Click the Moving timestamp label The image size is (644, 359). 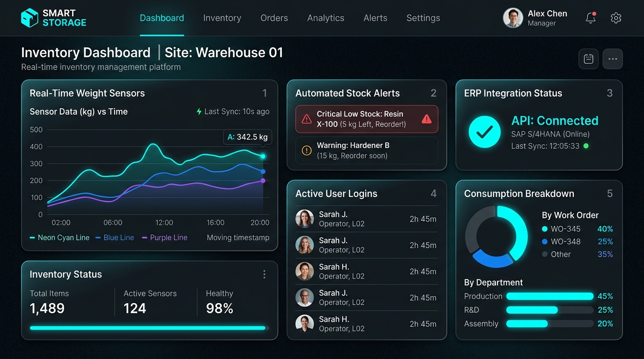pos(238,237)
